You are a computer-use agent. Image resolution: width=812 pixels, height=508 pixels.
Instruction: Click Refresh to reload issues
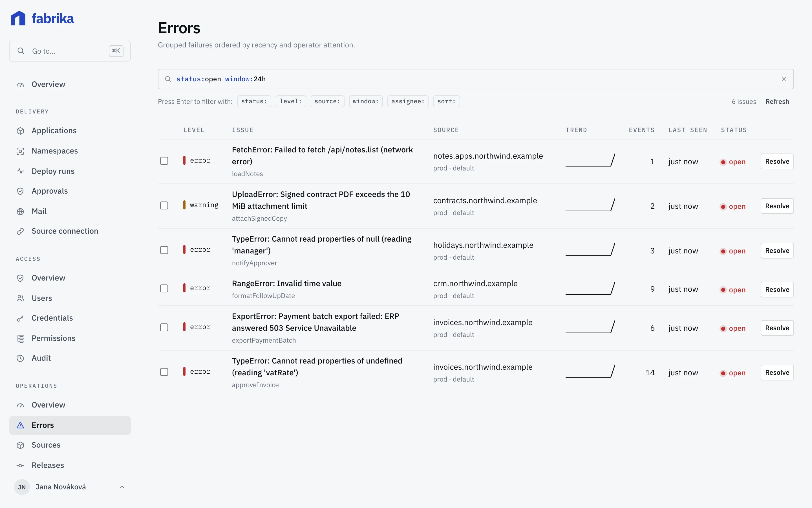(x=777, y=102)
